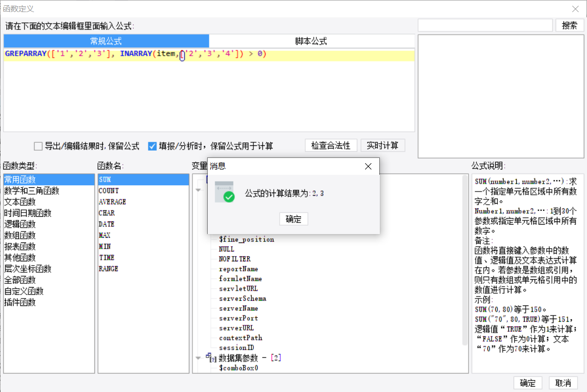Click the variable tree vertical scrollbar
Image resolution: width=587 pixels, height=392 pixels.
click(465, 260)
